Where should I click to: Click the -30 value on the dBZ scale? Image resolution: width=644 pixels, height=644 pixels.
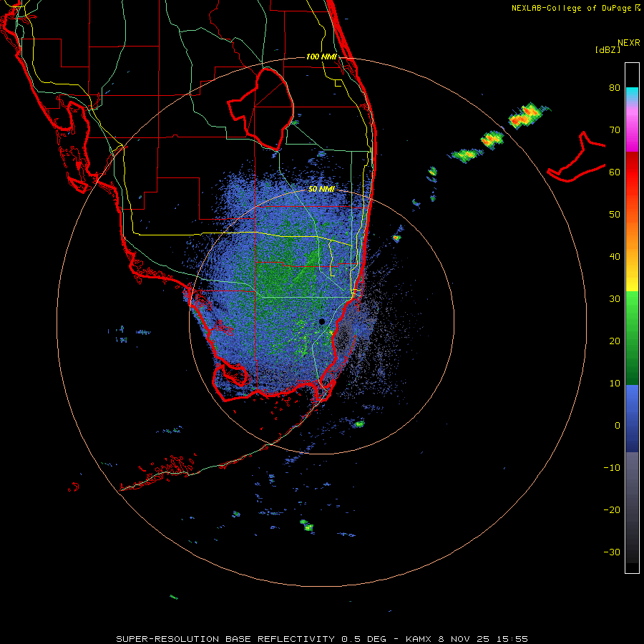coord(612,552)
